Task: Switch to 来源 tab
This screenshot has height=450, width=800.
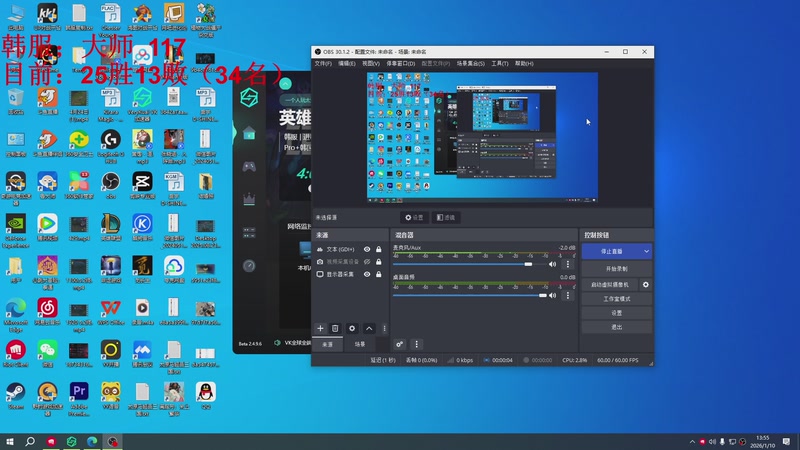Action: (x=328, y=344)
